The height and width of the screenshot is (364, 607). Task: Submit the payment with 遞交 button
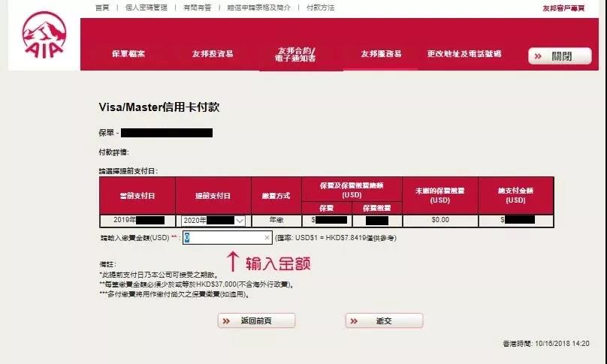(x=384, y=320)
